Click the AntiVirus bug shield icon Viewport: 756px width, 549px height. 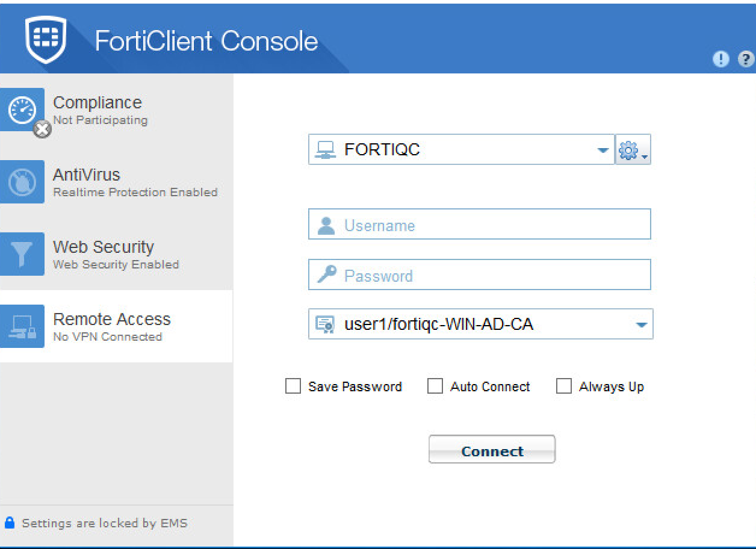pos(22,182)
